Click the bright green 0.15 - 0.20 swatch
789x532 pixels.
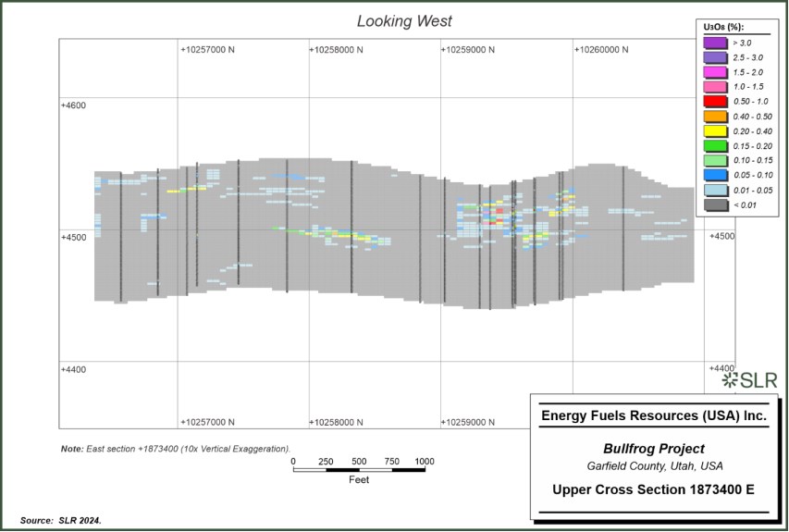tap(714, 145)
